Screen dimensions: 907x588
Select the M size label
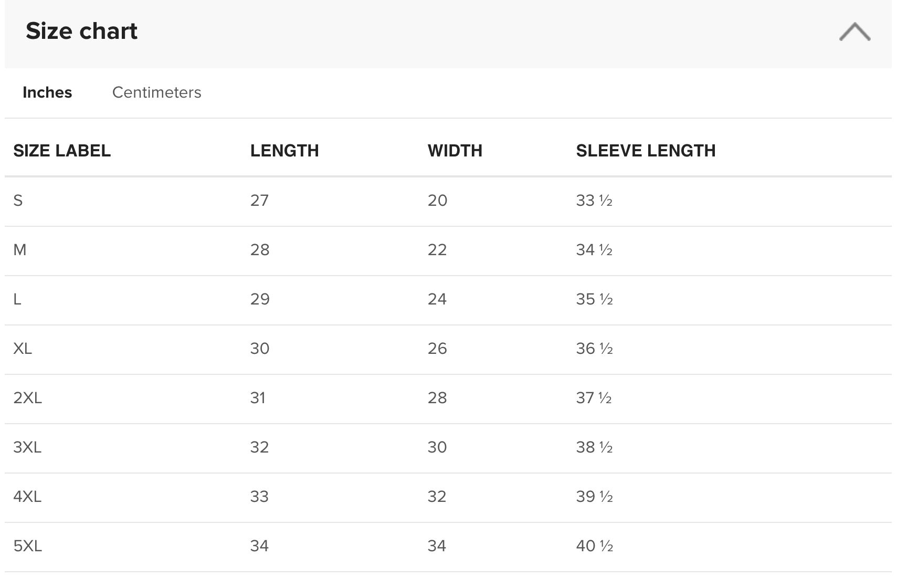(20, 250)
